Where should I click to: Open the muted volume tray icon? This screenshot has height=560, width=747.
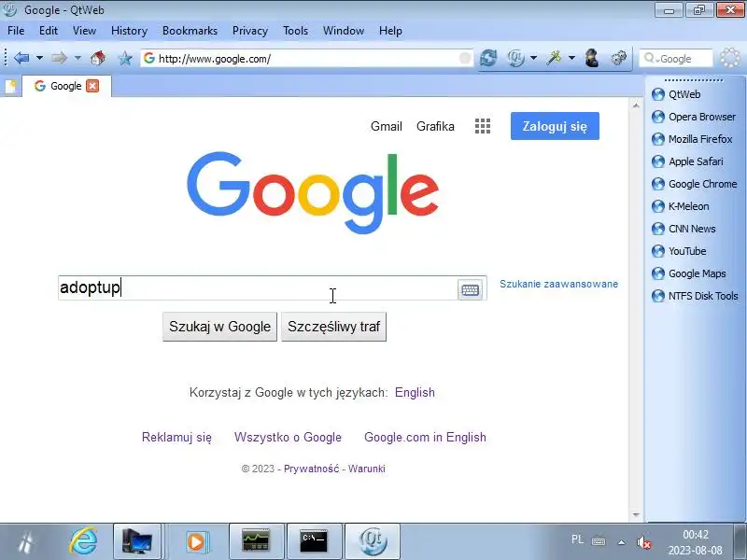tap(643, 542)
